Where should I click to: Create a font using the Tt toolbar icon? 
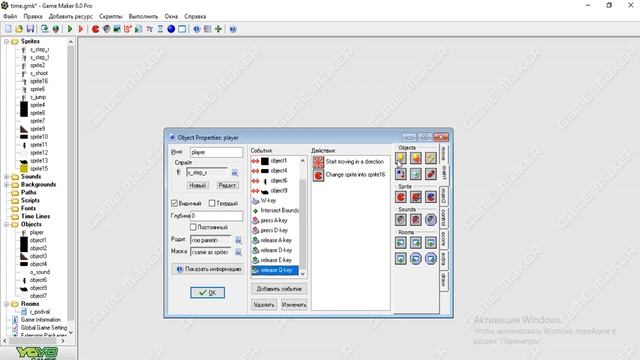coord(149,29)
